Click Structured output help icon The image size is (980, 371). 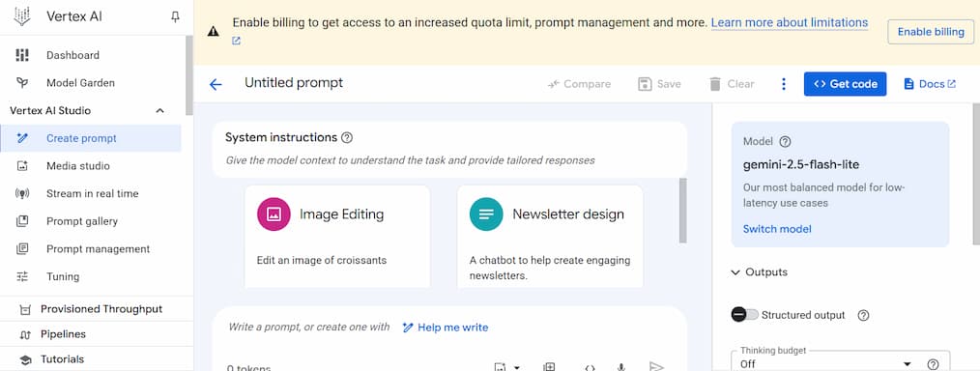coord(863,315)
